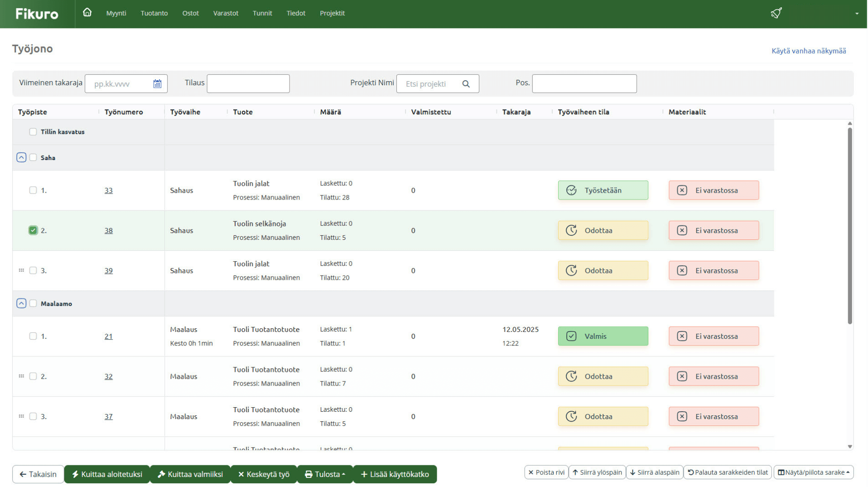This screenshot has height=487, width=868.
Task: Click the rocket icon in top bar
Action: [776, 13]
